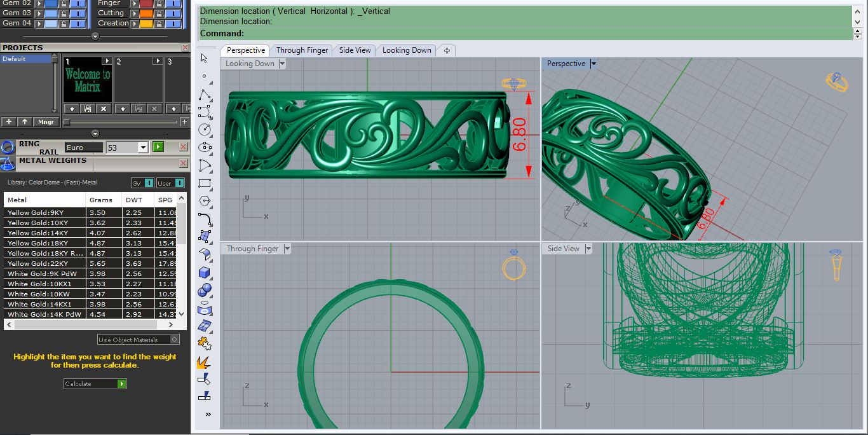Open the Through Finger viewport menu arrow

tap(287, 249)
